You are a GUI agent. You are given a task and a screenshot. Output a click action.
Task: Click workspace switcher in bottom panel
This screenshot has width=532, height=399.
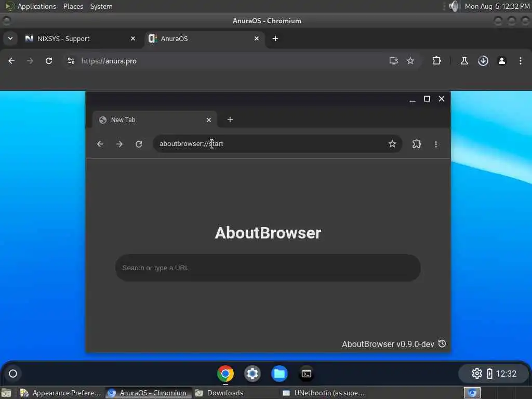click(x=472, y=393)
